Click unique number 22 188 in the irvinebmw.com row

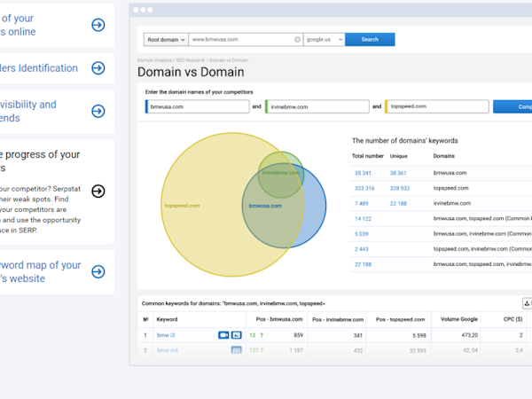(x=398, y=204)
